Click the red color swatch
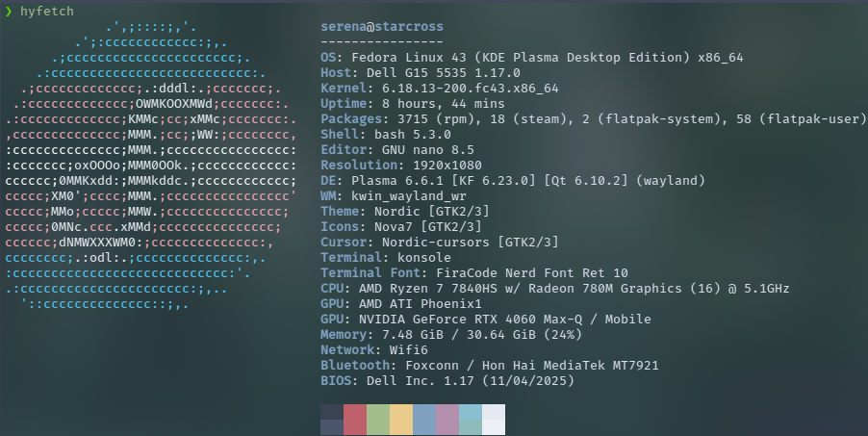868x436 pixels. (355, 420)
